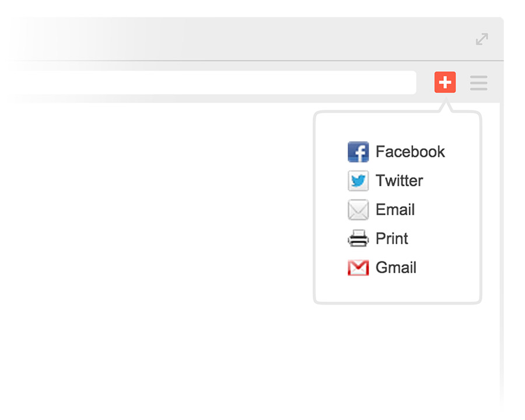Screen dimensions: 525x420
Task: Click the red AddThis plus button
Action: tap(445, 83)
